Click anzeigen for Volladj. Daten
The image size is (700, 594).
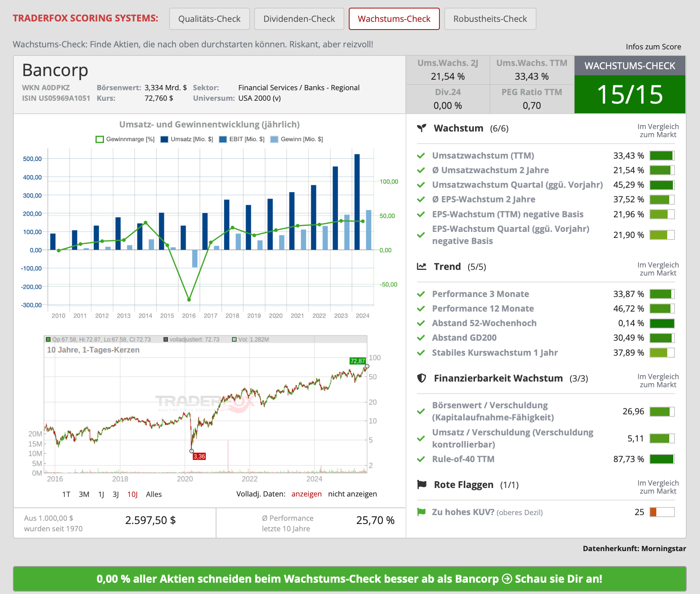click(x=307, y=494)
